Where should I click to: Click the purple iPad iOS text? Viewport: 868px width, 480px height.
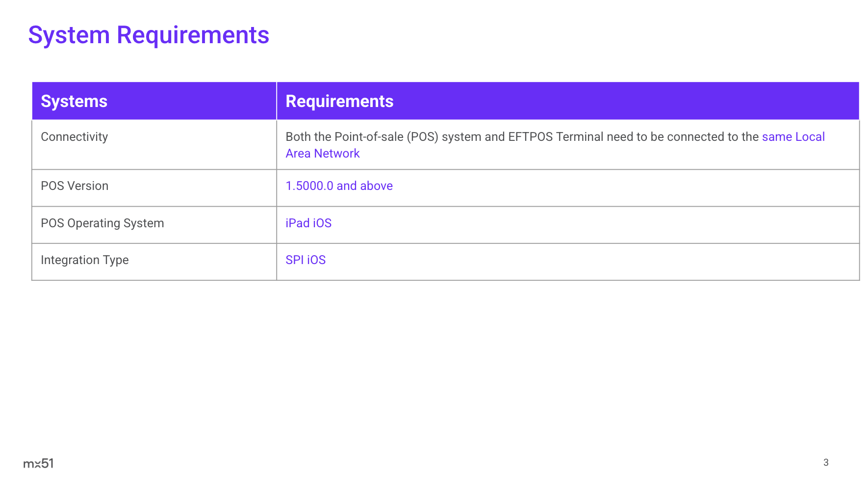pos(308,223)
